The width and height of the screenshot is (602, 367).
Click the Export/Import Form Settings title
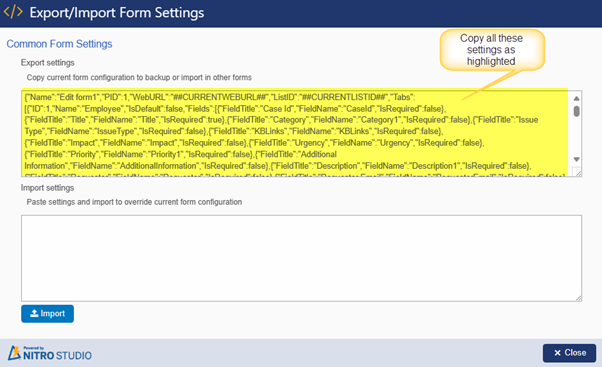tap(117, 13)
